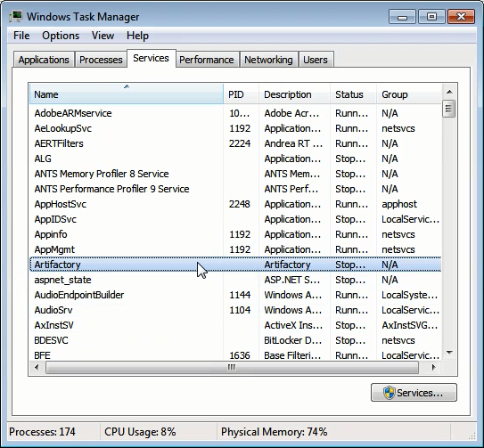
Task: Click the BitLocker D... description cell
Action: [292, 340]
